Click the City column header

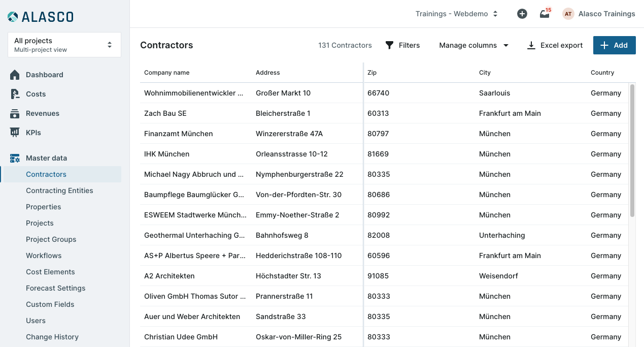pos(485,73)
